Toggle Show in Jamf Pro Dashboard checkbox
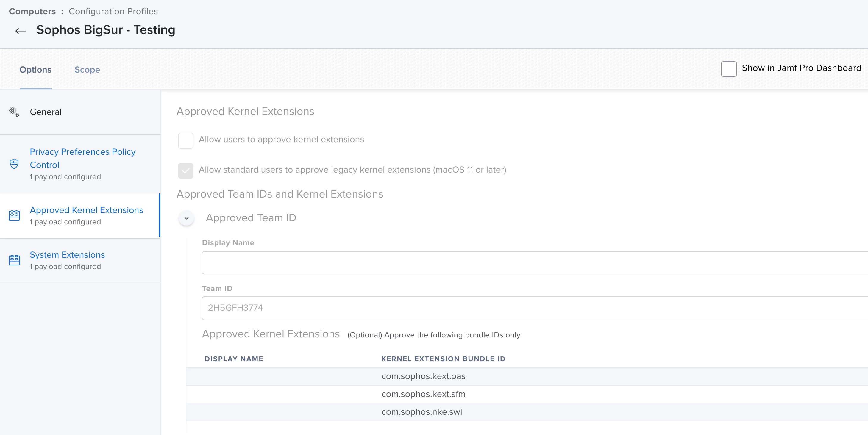 728,69
